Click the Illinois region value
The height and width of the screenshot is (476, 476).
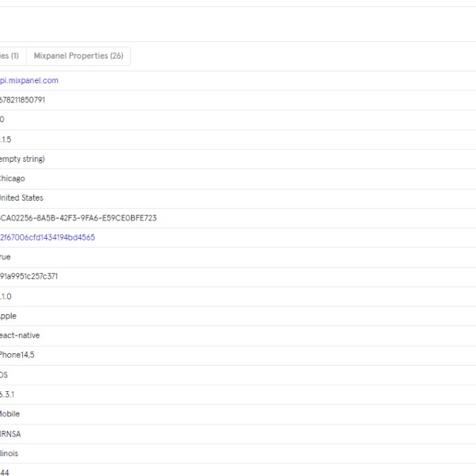pyautogui.click(x=10, y=453)
